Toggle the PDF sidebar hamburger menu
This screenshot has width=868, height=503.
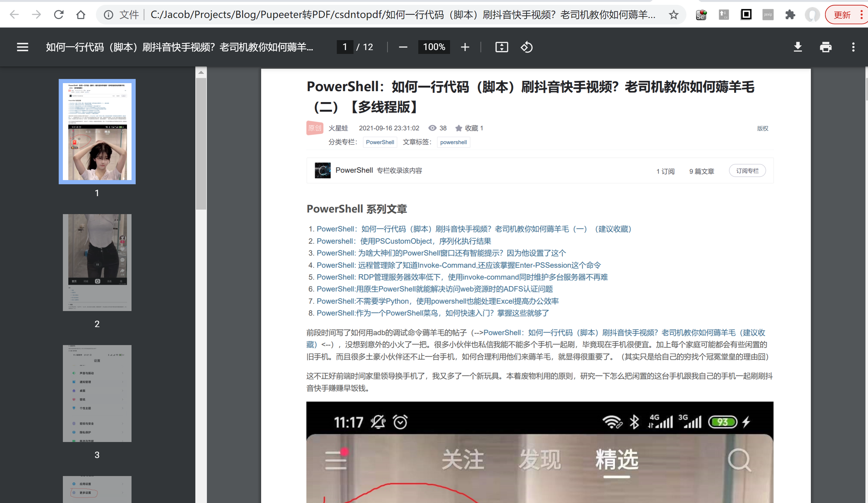point(23,47)
